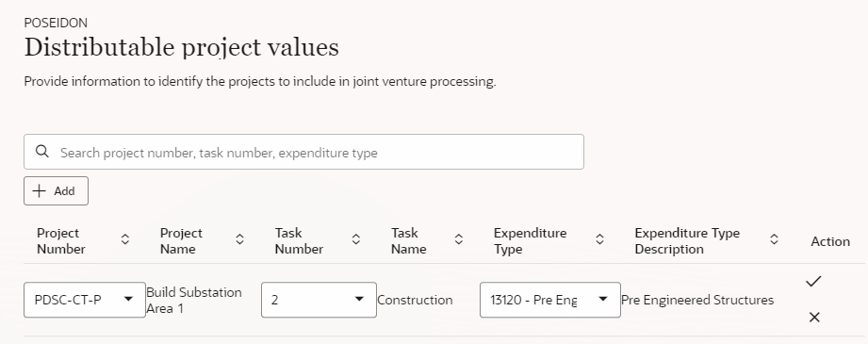868x344 pixels.
Task: Focus the search project number input field
Action: 303,152
